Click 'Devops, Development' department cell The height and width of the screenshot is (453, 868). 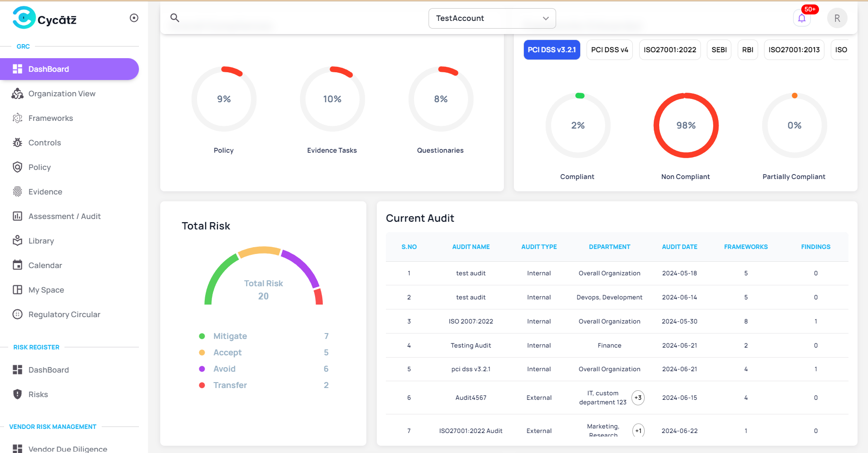pyautogui.click(x=609, y=297)
